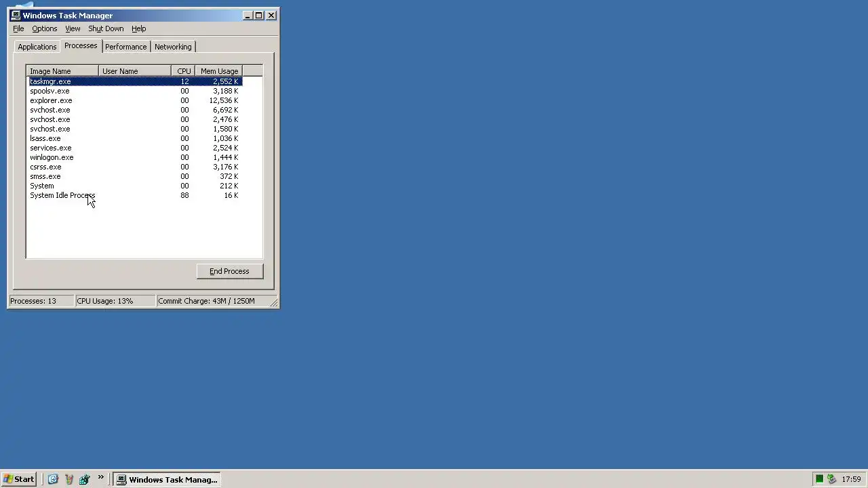Screen dimensions: 868x488
Task: Click the 12,536 K memory value
Action: pos(224,100)
